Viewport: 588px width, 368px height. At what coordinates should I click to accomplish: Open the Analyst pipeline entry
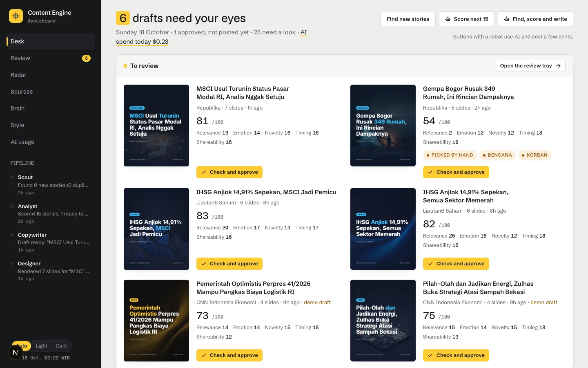tap(51, 213)
